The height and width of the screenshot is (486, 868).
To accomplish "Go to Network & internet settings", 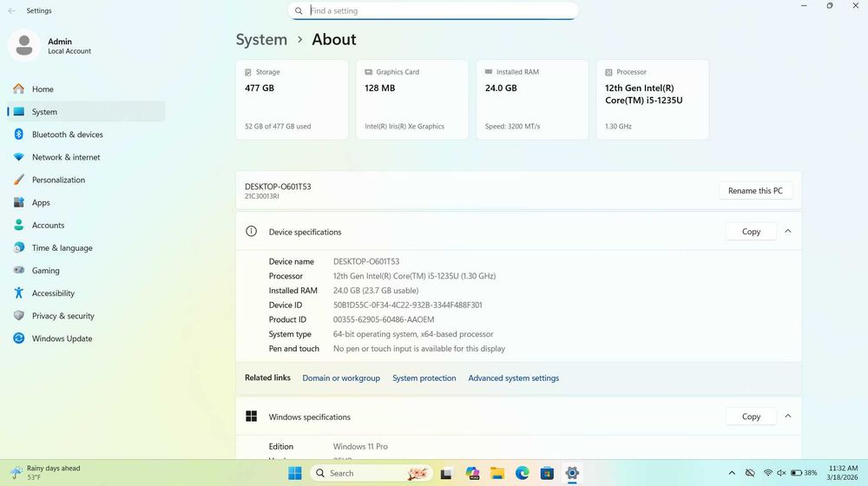I will [x=86, y=157].
